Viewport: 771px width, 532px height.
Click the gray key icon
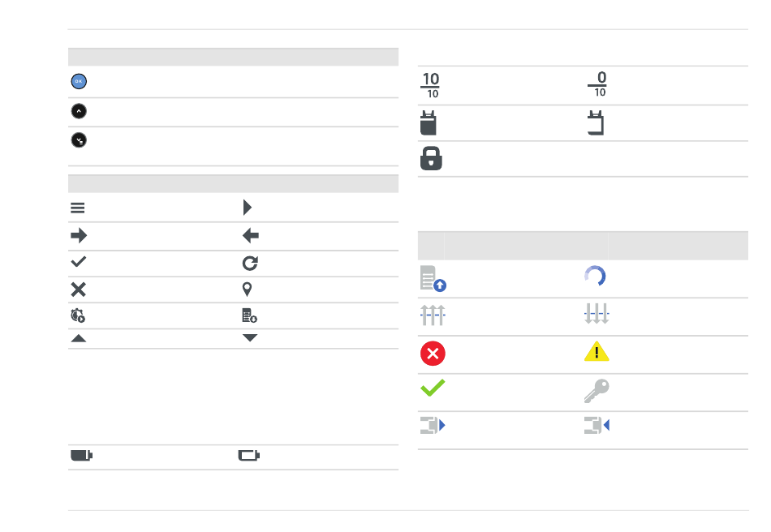pyautogui.click(x=597, y=391)
